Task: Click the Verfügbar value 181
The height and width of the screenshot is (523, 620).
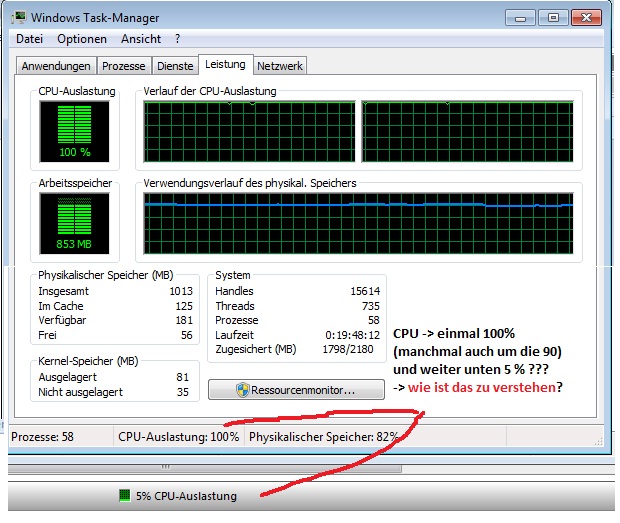Action: coord(184,320)
